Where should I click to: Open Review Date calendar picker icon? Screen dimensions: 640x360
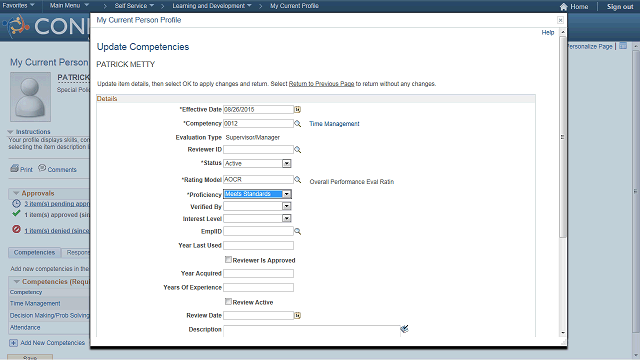click(x=298, y=316)
